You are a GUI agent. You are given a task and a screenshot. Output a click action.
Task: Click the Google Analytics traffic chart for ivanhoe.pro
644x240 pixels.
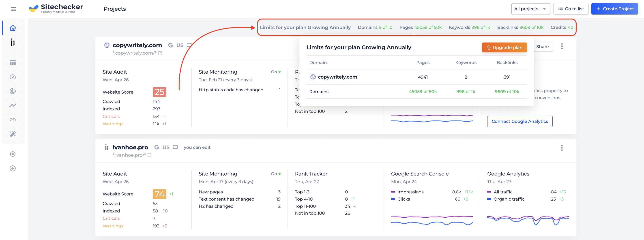pyautogui.click(x=528, y=220)
